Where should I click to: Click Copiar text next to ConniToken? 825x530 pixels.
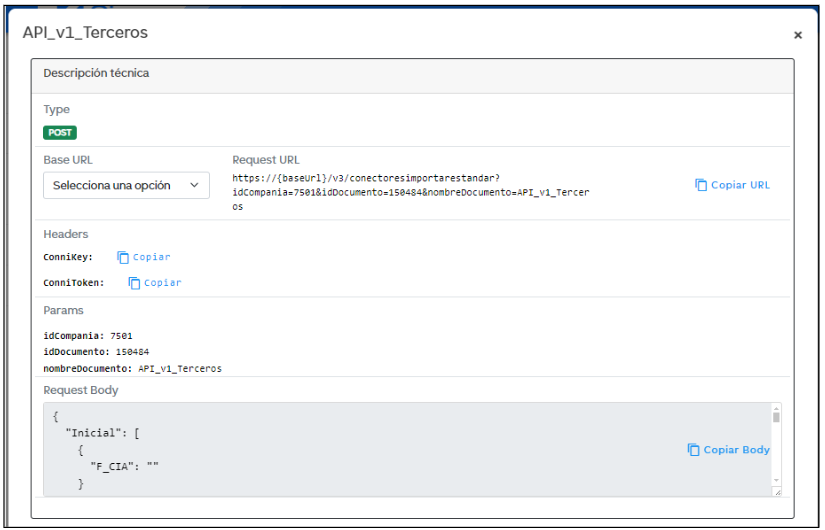pyautogui.click(x=163, y=283)
